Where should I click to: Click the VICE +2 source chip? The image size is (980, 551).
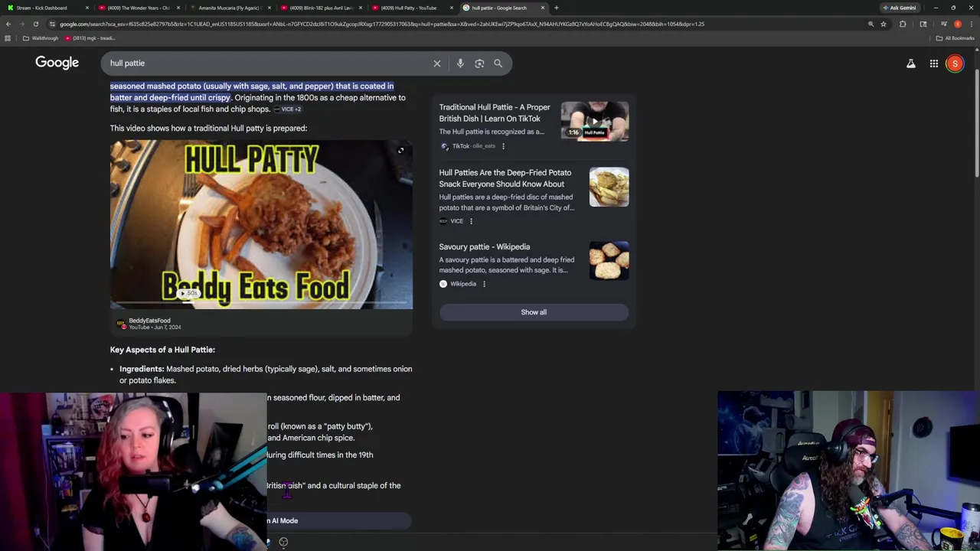pyautogui.click(x=287, y=109)
